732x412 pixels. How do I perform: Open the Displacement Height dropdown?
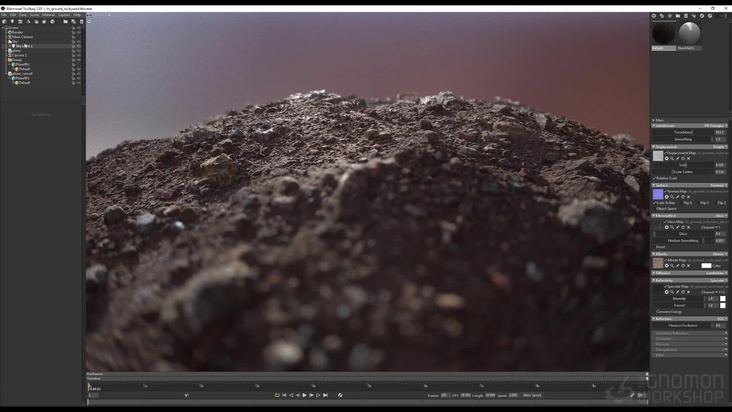click(x=720, y=147)
